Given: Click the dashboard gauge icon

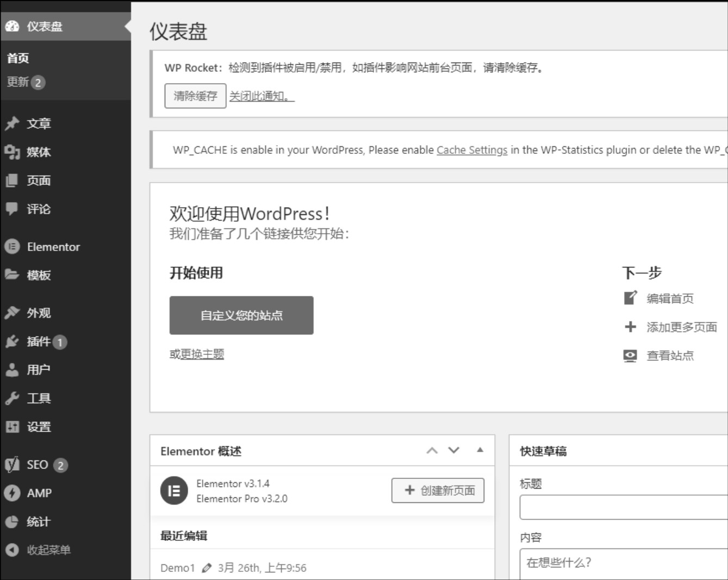Looking at the screenshot, I should pyautogui.click(x=12, y=26).
